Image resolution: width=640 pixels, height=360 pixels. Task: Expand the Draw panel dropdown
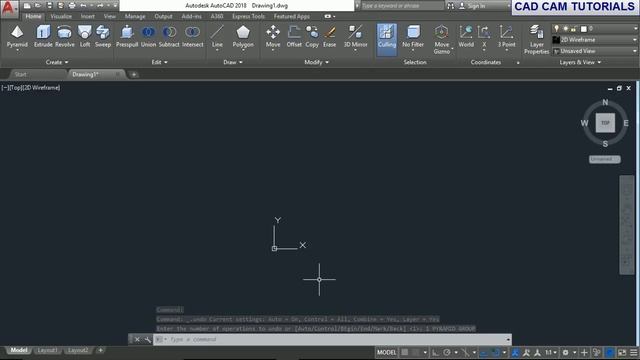[x=233, y=62]
